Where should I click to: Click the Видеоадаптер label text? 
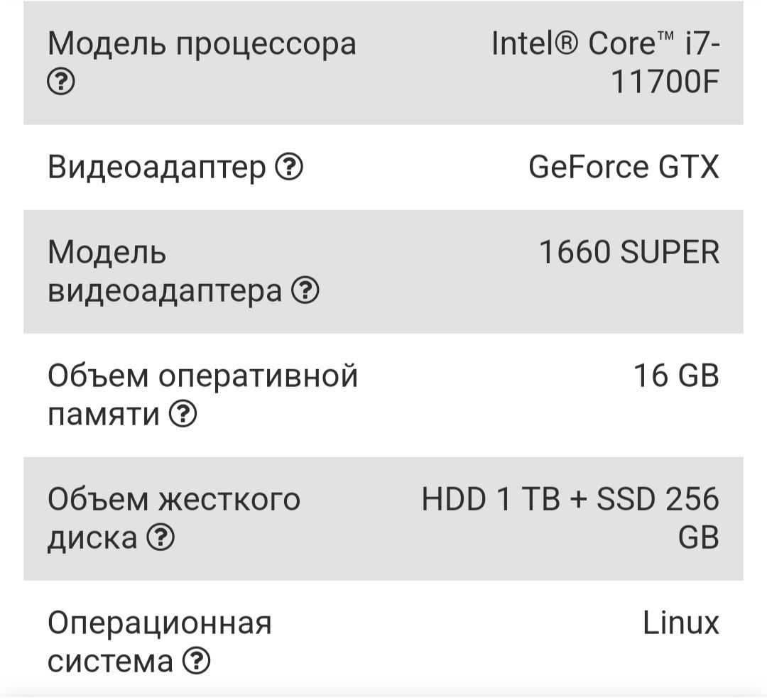156,168
